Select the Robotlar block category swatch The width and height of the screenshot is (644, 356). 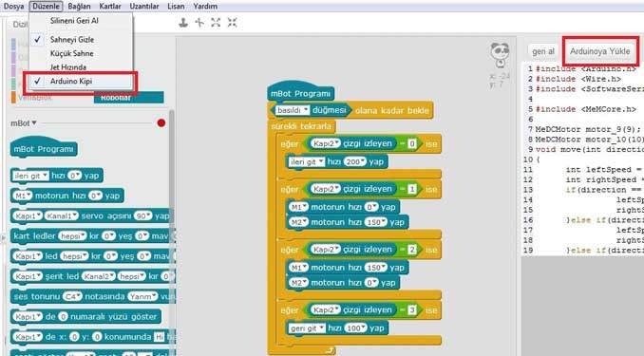128,98
